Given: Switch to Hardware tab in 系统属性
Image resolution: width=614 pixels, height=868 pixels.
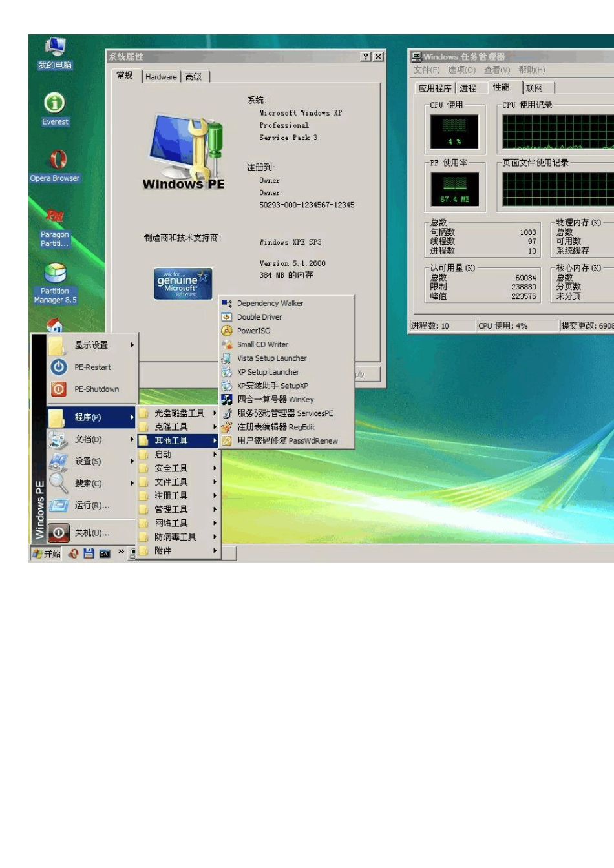Looking at the screenshot, I should [161, 77].
